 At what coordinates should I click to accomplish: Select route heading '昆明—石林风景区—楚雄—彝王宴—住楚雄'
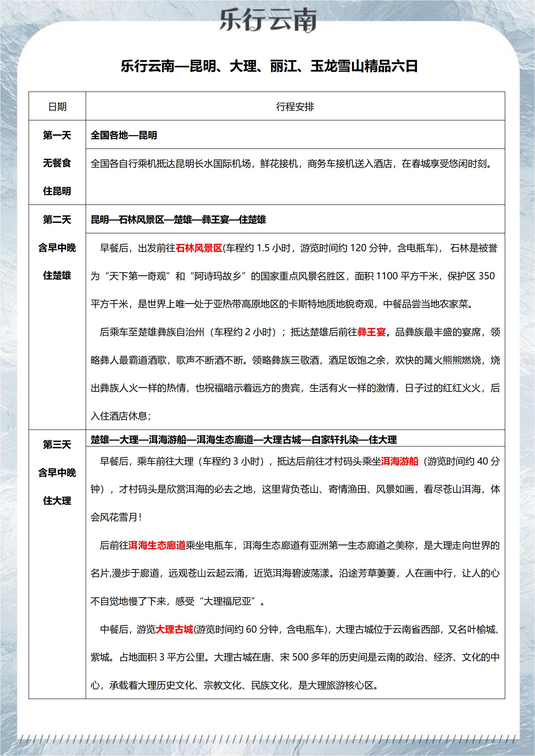[x=178, y=219]
